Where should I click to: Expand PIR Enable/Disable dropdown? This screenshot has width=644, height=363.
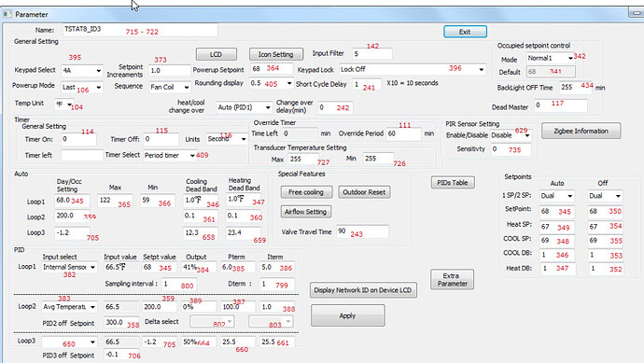511,135
